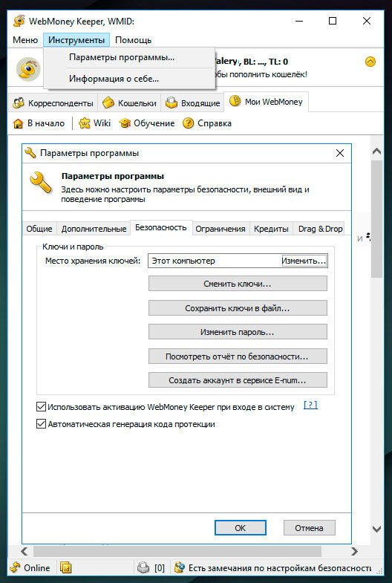Click the Online status text
This screenshot has height=583, width=392.
click(x=37, y=567)
